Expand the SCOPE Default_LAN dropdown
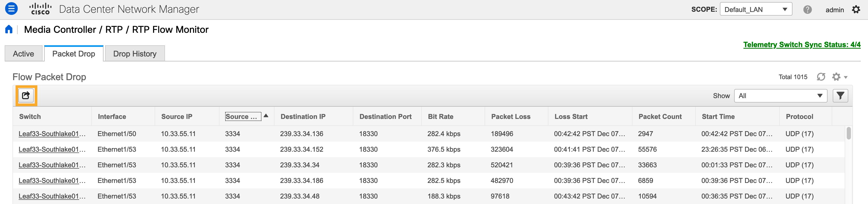 tap(755, 9)
